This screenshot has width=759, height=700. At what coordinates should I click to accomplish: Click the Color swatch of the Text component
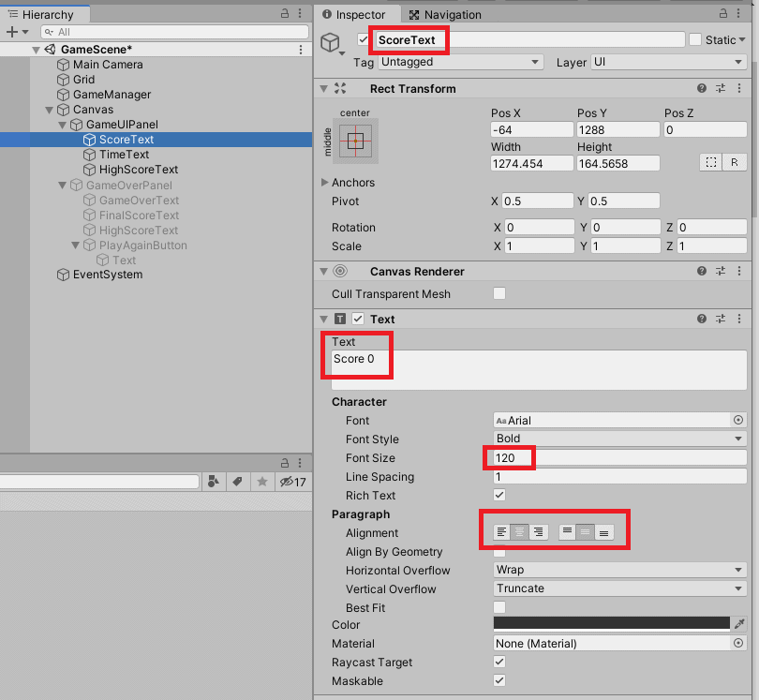pos(611,624)
